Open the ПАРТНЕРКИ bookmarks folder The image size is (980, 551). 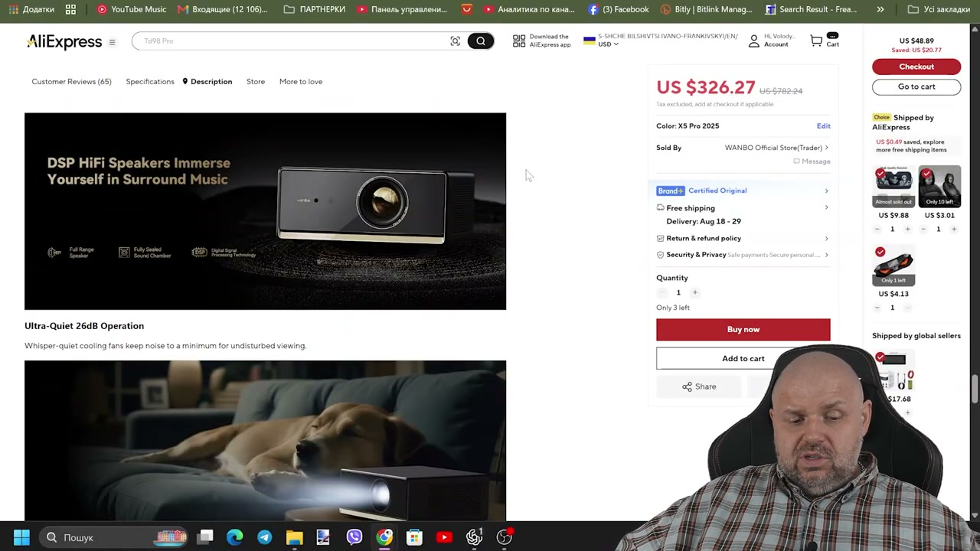(x=315, y=9)
